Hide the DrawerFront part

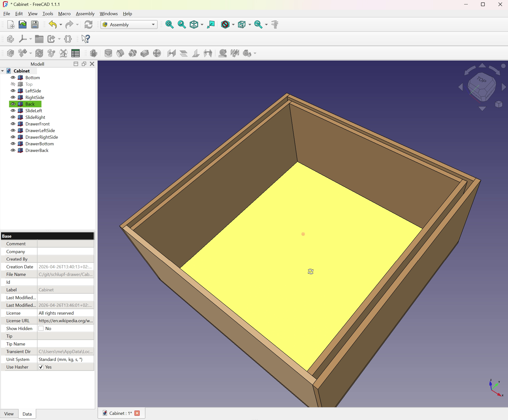pos(13,124)
